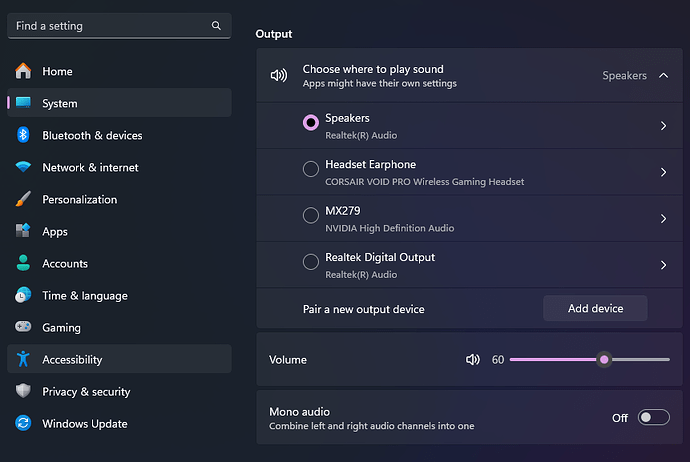Click the Network Wi-Fi icon
This screenshot has height=462, width=690.
click(x=23, y=167)
